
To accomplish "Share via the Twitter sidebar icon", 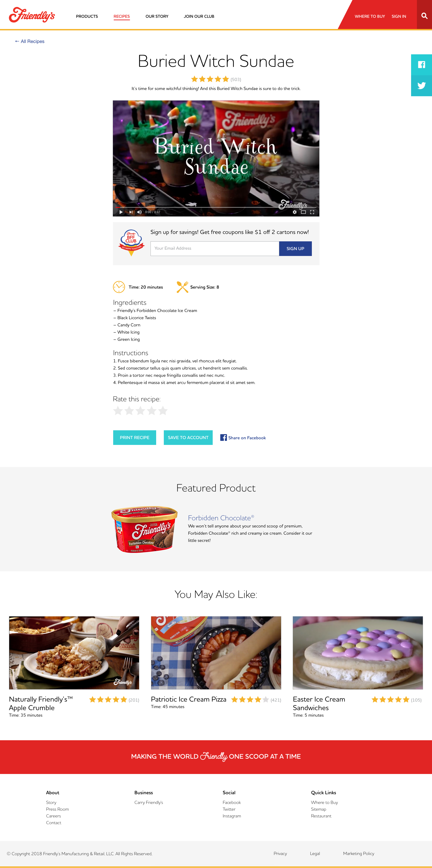I will [x=422, y=86].
